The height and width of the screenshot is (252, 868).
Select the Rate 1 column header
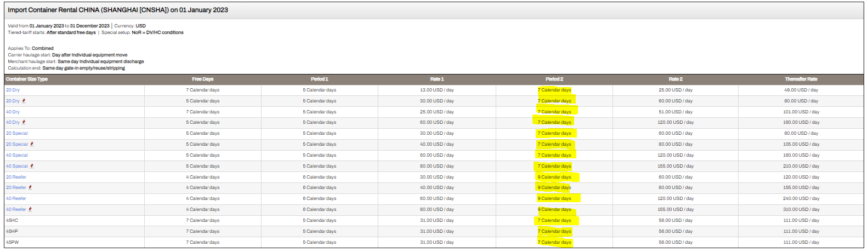(x=436, y=79)
